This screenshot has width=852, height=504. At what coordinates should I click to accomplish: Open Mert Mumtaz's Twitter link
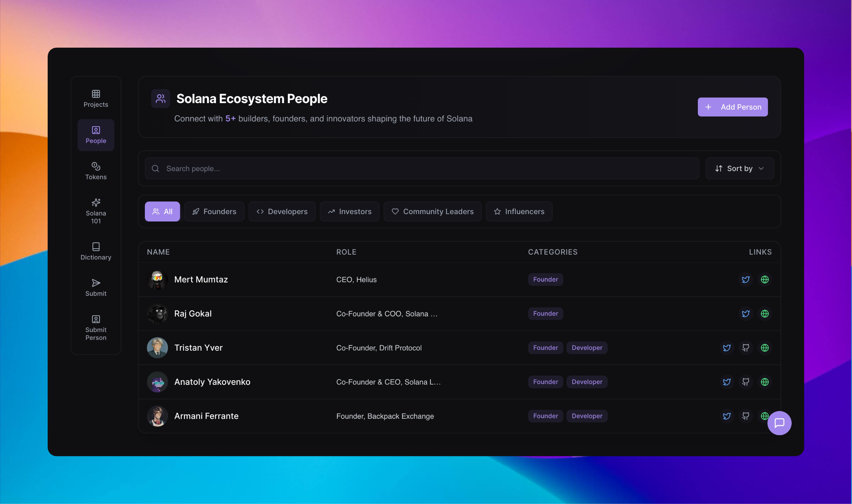[745, 280]
